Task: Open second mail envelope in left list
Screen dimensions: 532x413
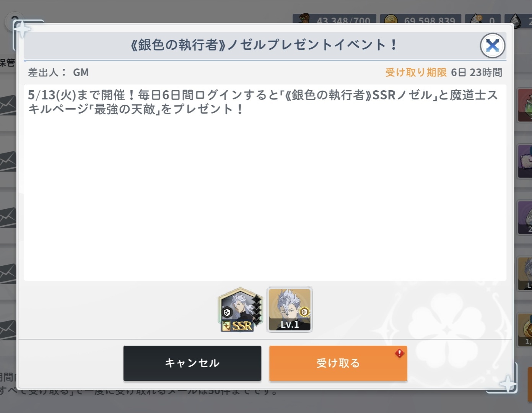Action: coord(8,161)
